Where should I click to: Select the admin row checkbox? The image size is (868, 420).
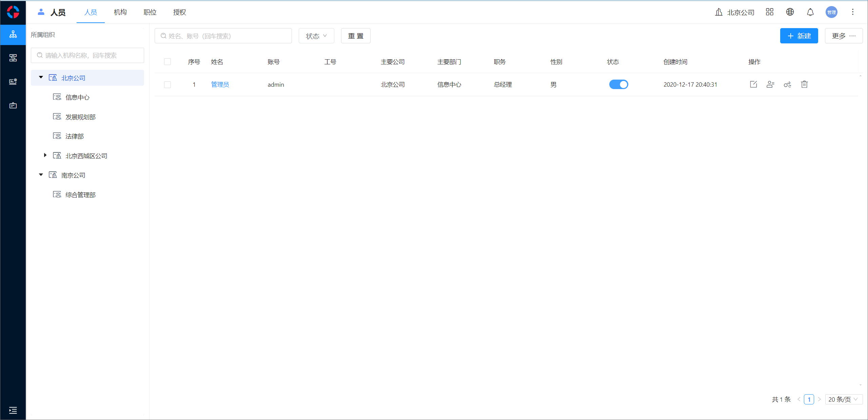click(167, 85)
